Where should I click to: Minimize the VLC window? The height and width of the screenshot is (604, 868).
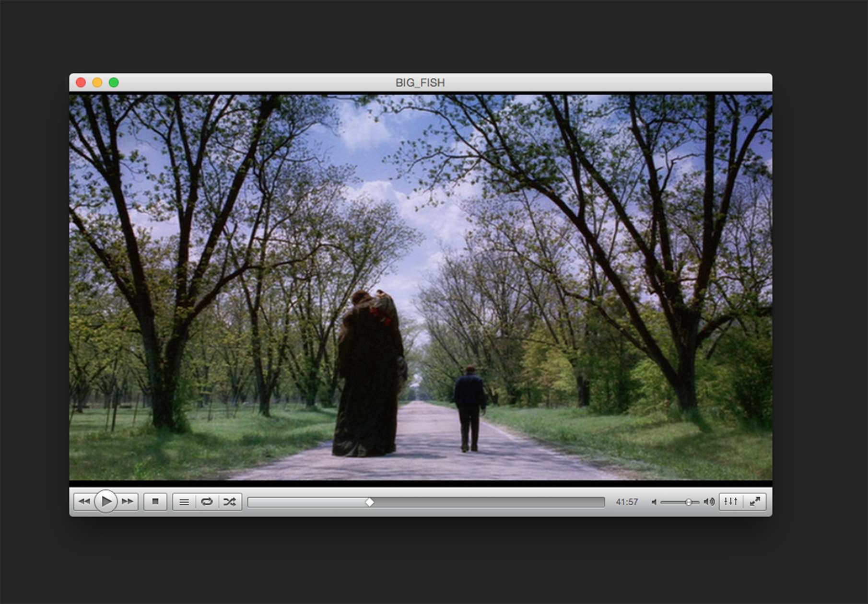pyautogui.click(x=97, y=82)
